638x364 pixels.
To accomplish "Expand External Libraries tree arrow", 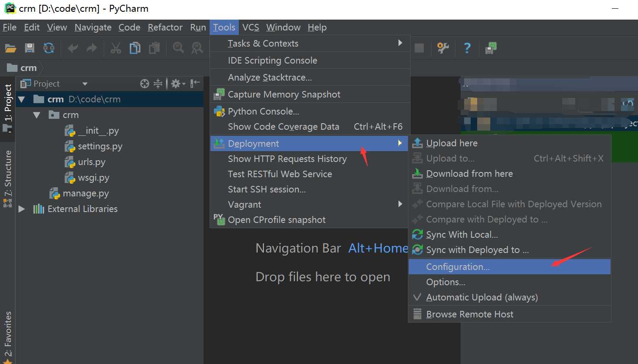I will click(21, 209).
